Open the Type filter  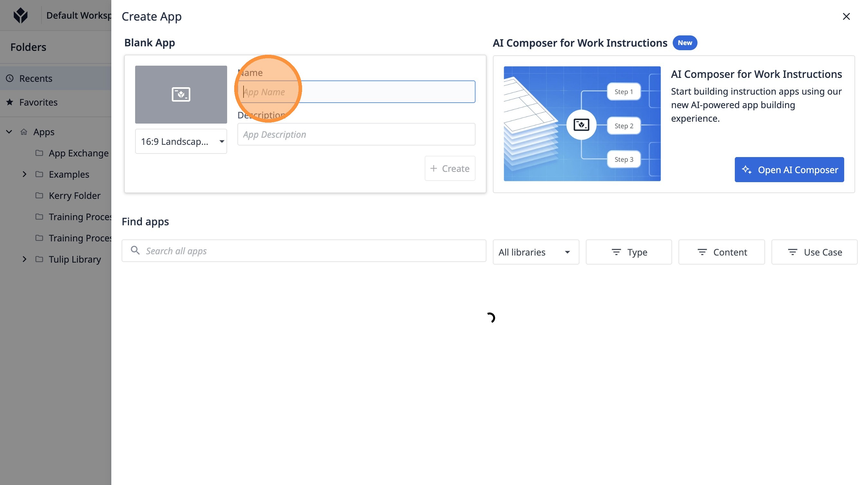(x=628, y=252)
